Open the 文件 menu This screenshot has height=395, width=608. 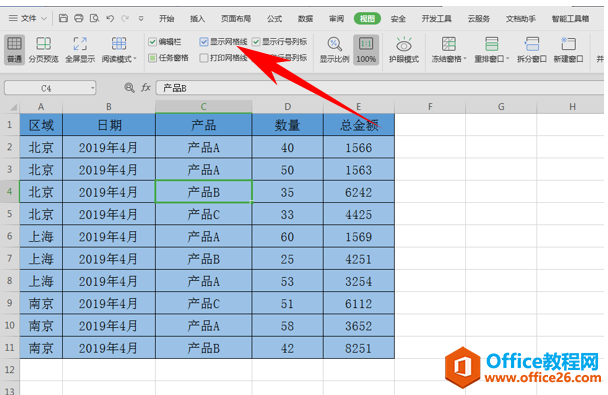pyautogui.click(x=28, y=18)
